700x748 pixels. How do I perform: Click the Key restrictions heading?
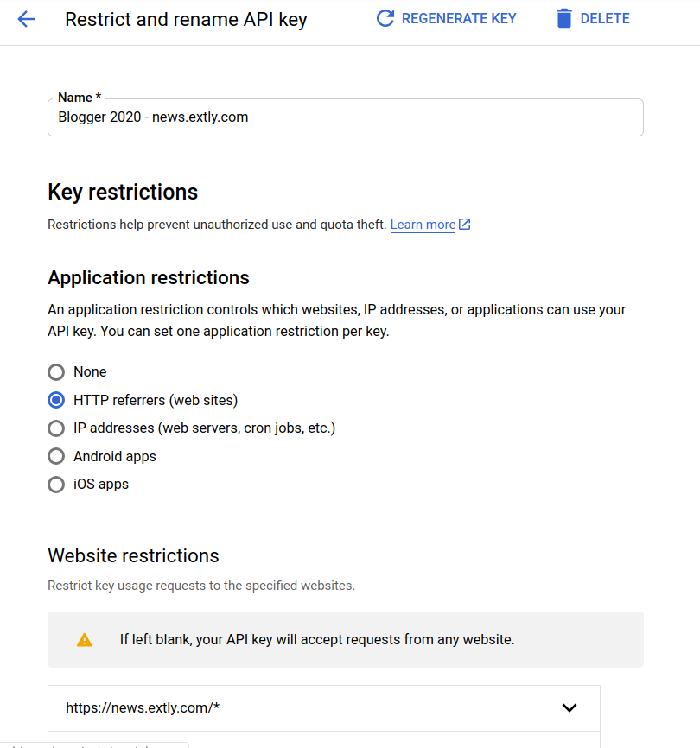point(123,193)
